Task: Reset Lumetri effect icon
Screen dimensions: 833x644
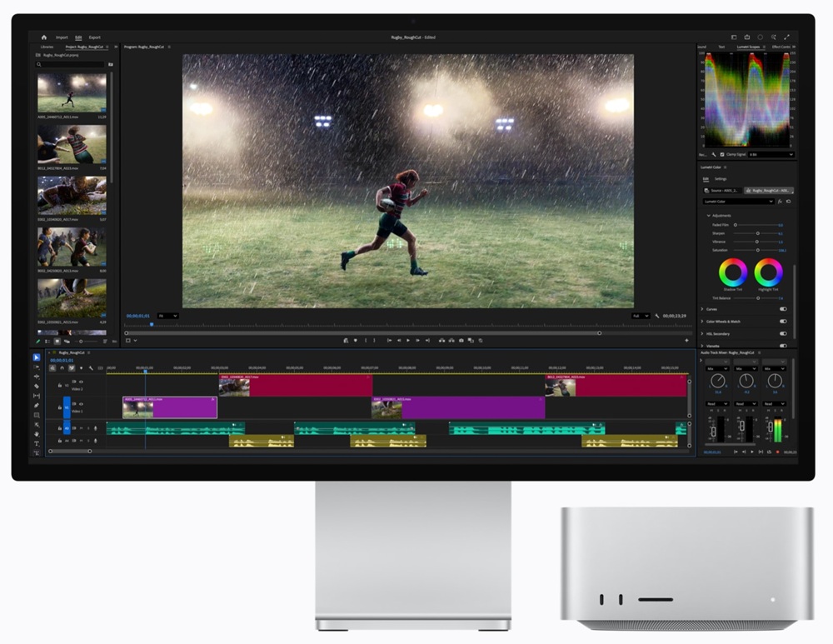Action: click(x=788, y=202)
